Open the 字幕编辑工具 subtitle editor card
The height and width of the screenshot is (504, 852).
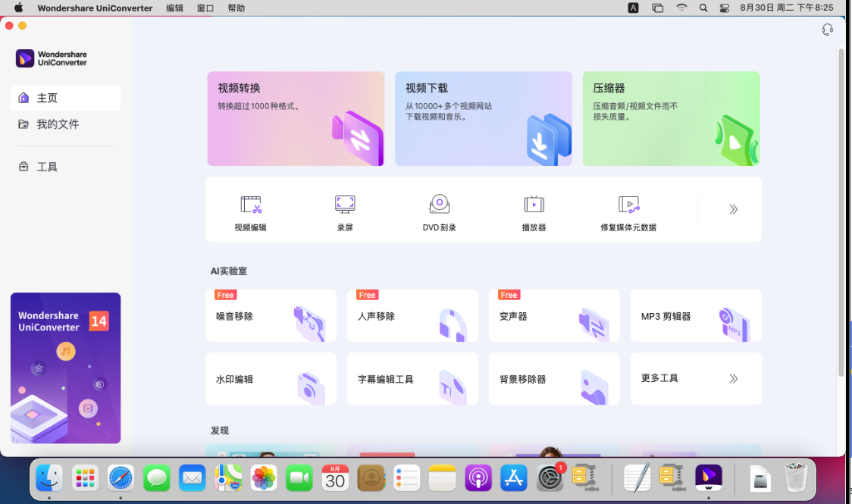[412, 378]
